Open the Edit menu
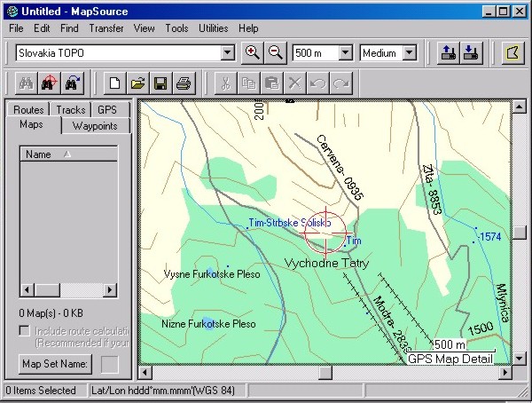The image size is (532, 403). 42,28
